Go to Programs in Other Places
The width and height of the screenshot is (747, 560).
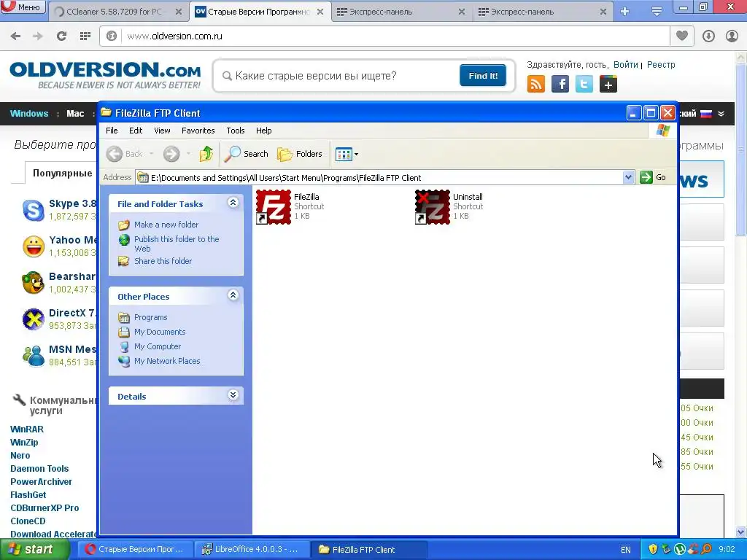click(150, 317)
